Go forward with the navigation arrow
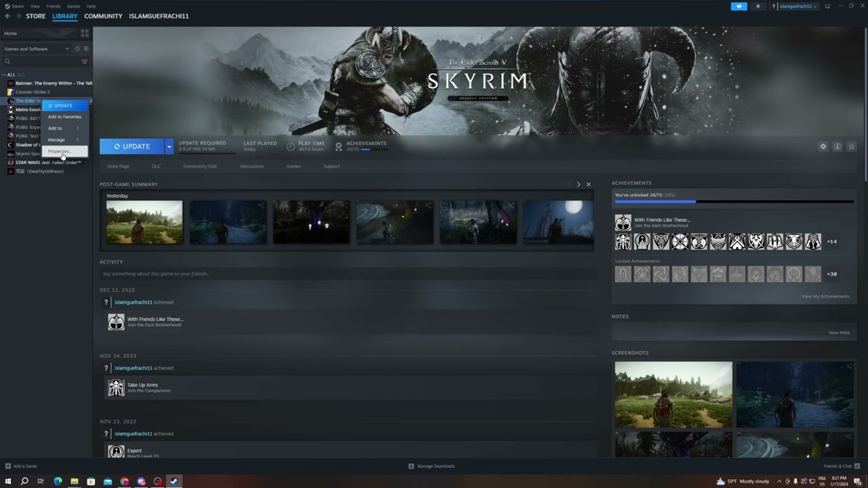The image size is (868, 488). [18, 16]
